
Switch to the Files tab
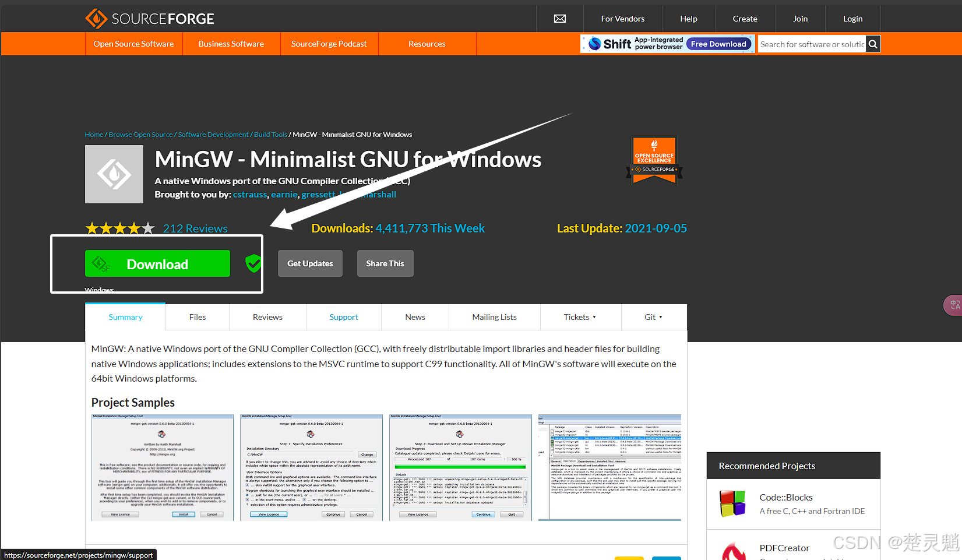(198, 317)
